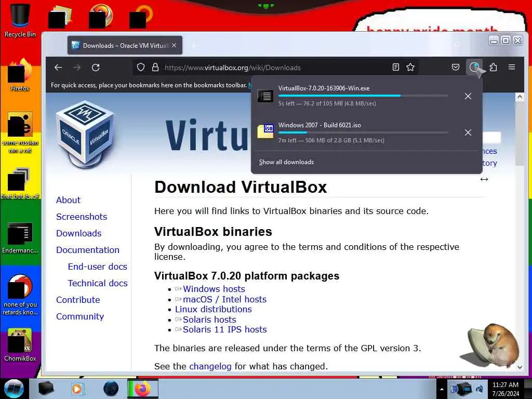Click the VirtualBox exe download progress bar

pos(363,96)
